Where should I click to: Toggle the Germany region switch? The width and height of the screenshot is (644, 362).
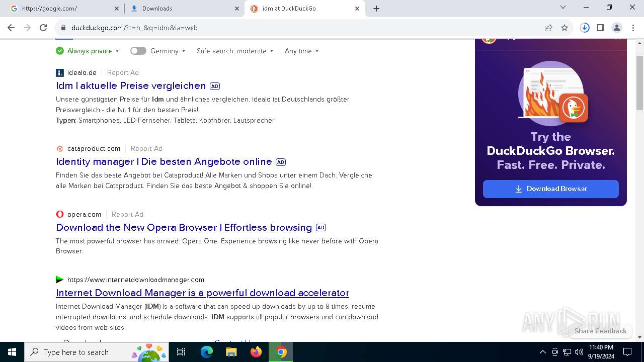click(138, 51)
